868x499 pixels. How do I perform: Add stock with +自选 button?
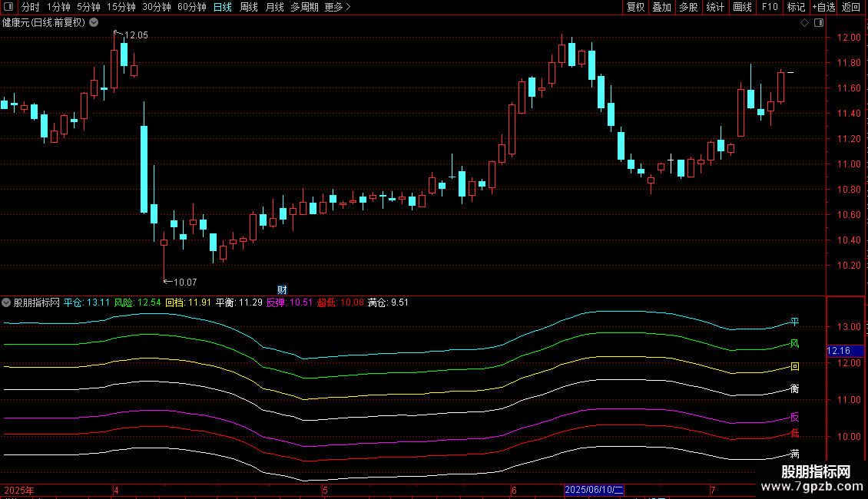823,7
